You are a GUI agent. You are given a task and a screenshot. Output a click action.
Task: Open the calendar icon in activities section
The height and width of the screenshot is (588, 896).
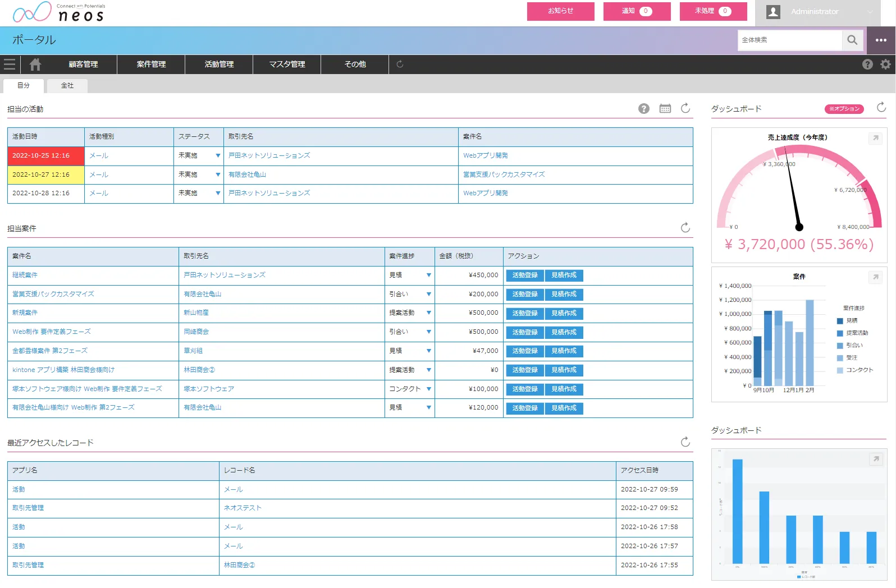coord(665,109)
